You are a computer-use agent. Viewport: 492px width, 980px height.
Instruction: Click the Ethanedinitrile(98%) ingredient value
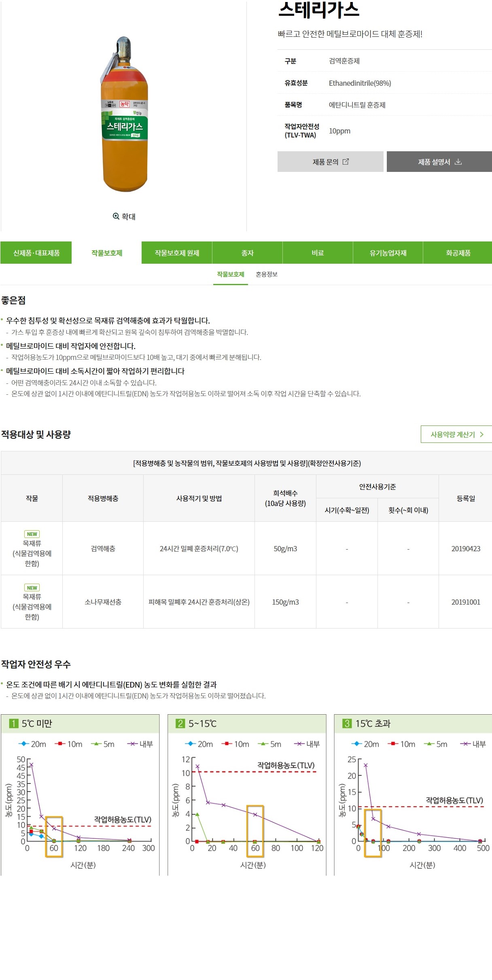360,83
